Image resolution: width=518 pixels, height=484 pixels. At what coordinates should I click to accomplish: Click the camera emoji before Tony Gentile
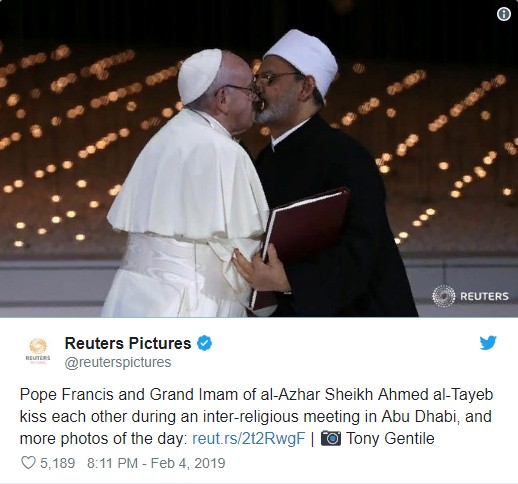pos(331,438)
